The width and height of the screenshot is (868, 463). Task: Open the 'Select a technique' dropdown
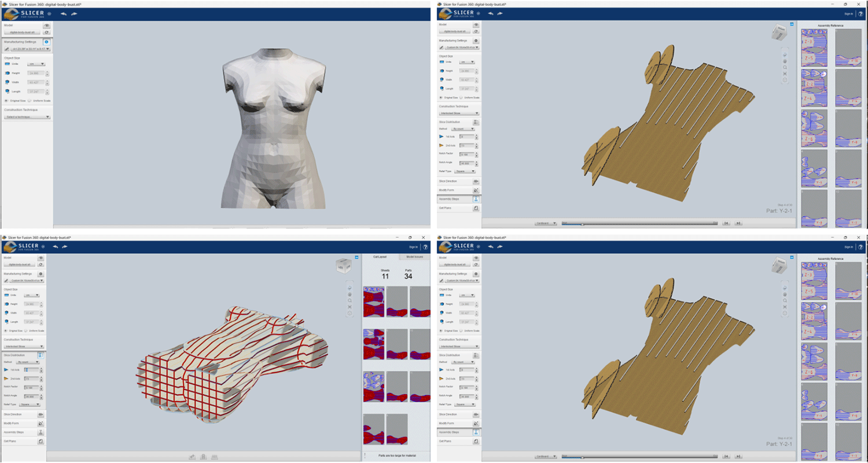pos(27,117)
